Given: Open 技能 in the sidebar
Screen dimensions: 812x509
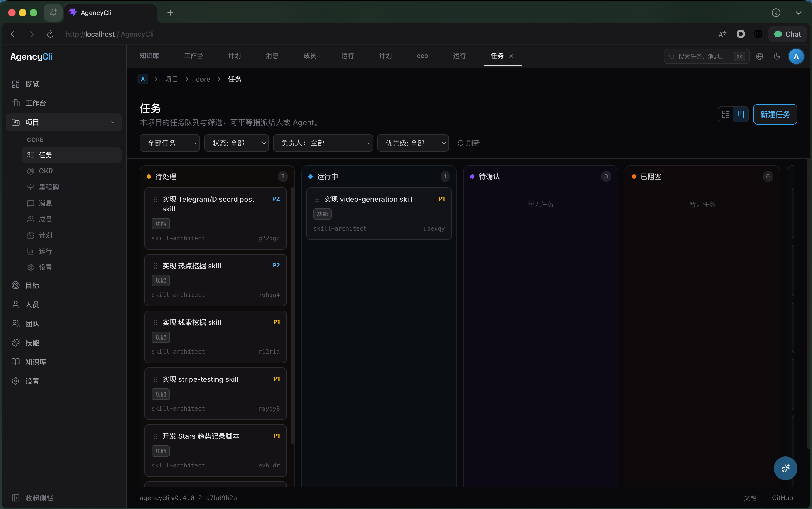Looking at the screenshot, I should pos(32,343).
